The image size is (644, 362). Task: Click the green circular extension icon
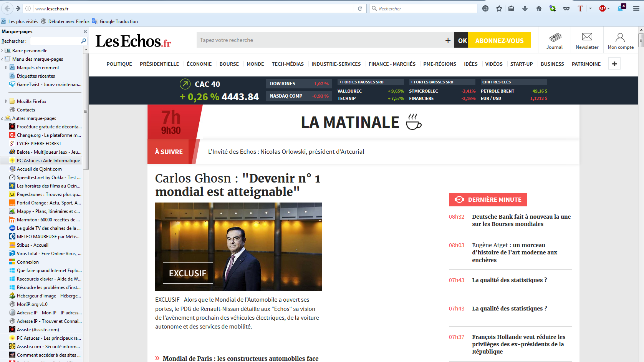[553, 8]
